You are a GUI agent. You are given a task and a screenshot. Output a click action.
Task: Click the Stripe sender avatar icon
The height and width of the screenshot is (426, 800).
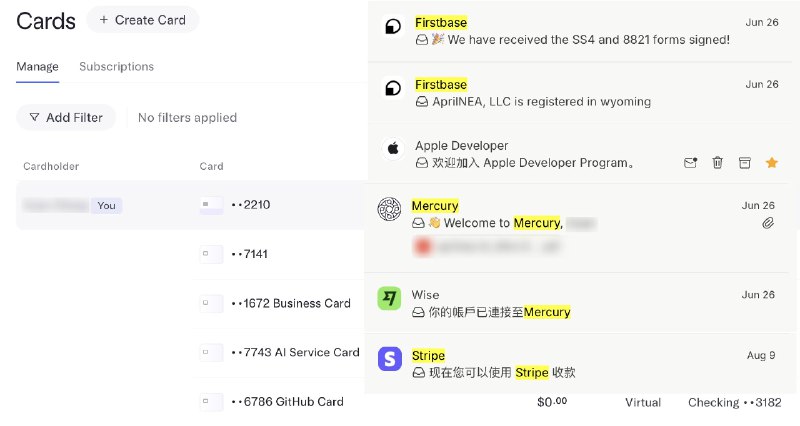[x=389, y=358]
